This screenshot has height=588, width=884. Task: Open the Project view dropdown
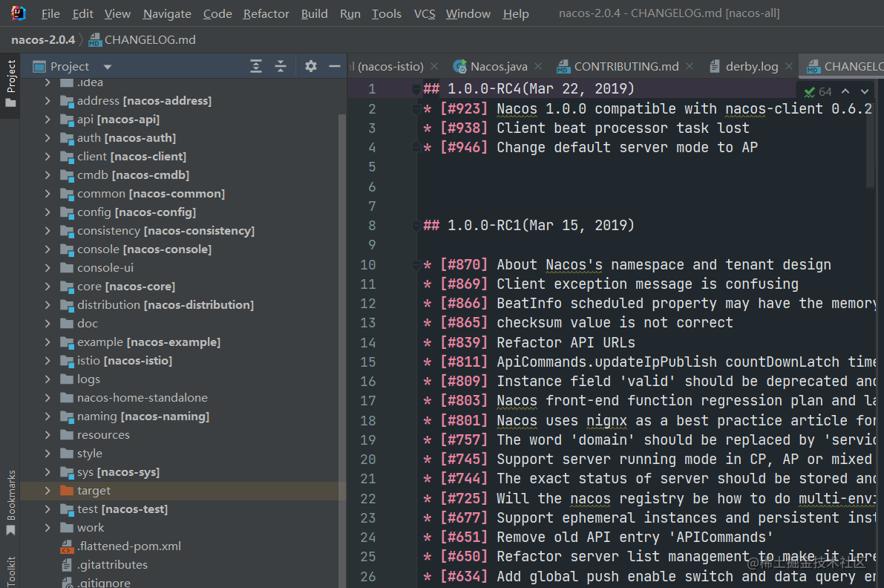tap(108, 67)
